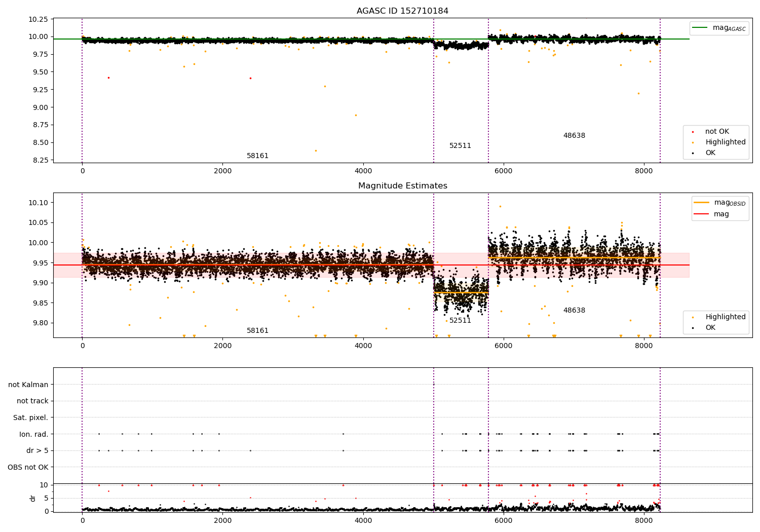
Task: Click the "Ion. rad." row label
Action: point(34,434)
